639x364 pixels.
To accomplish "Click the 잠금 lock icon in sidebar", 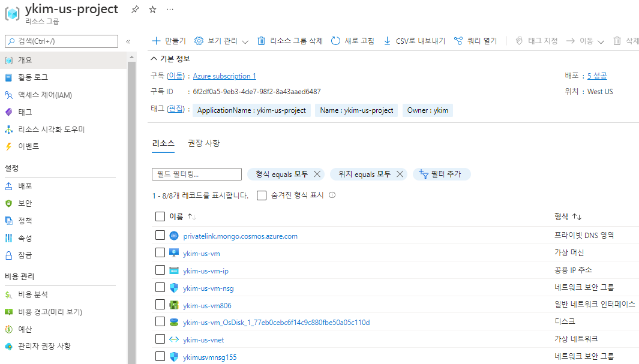I will (8, 255).
